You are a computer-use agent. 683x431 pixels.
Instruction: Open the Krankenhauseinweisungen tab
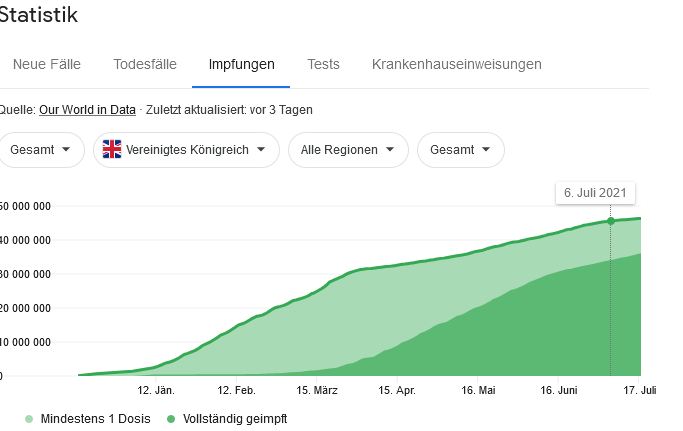click(x=456, y=64)
